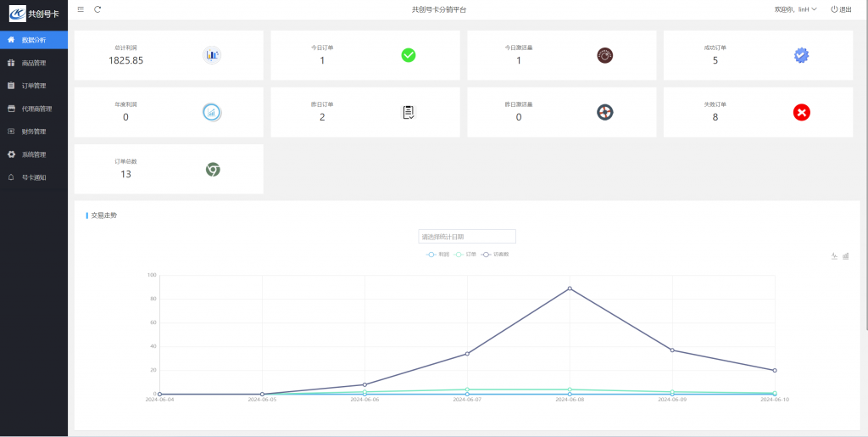
Task: Click the green checkmark icon for 今日订单
Action: tap(409, 55)
